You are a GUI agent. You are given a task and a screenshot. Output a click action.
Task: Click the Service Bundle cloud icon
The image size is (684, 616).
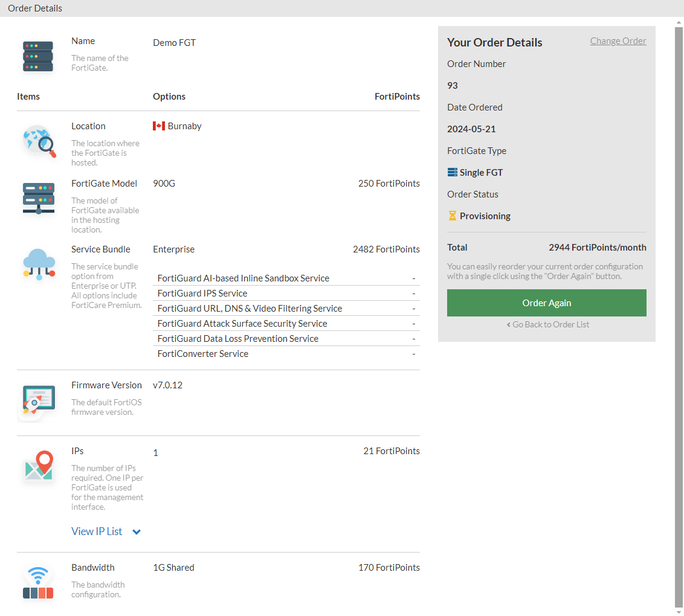[37, 264]
